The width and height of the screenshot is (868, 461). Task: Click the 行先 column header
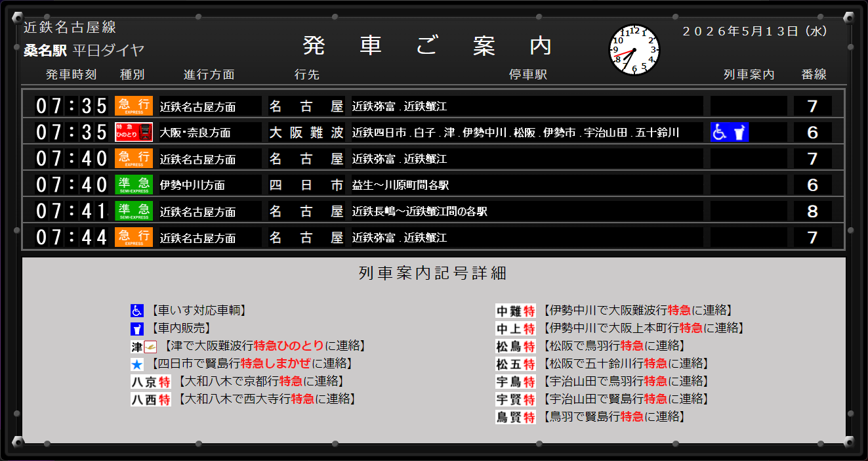click(x=307, y=75)
